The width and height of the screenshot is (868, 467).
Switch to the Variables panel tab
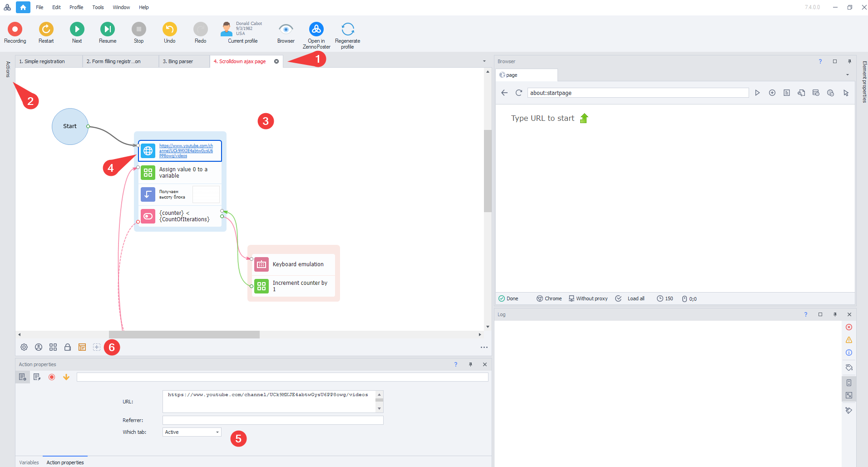pos(29,462)
